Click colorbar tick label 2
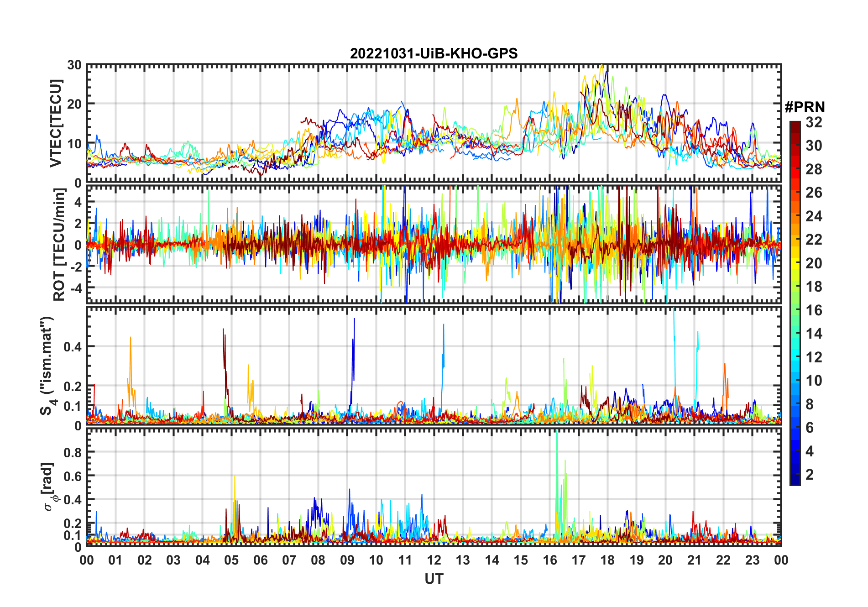 point(810,474)
